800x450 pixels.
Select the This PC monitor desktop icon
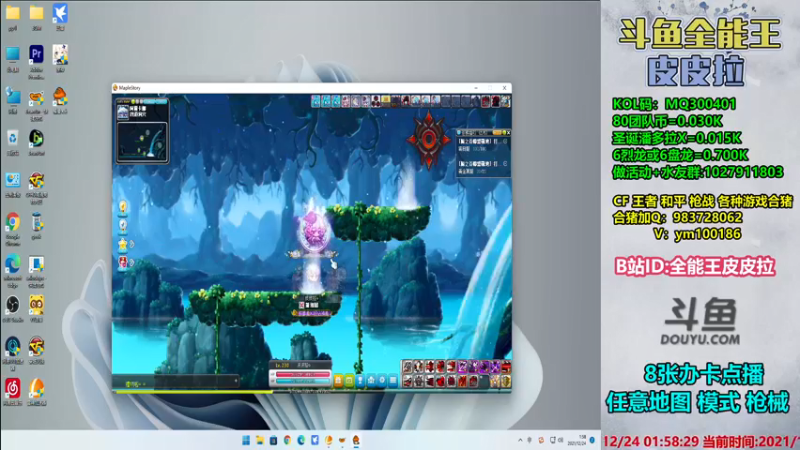(x=13, y=55)
